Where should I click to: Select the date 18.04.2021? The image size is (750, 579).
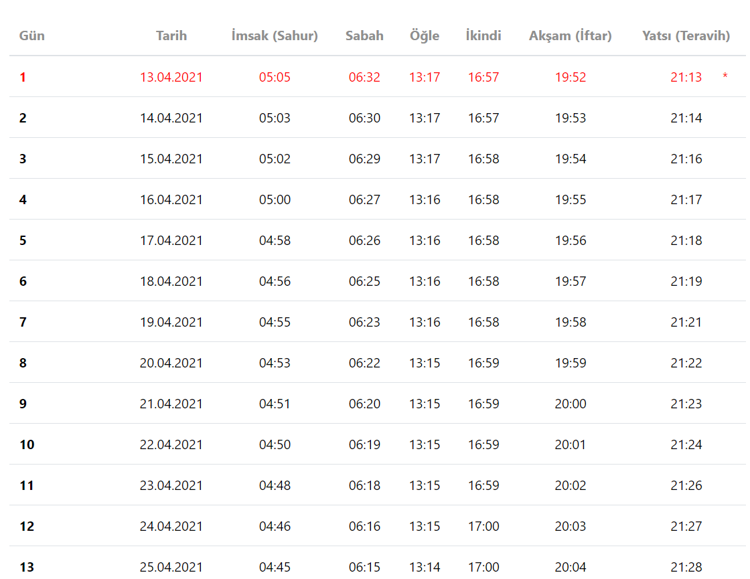171,281
